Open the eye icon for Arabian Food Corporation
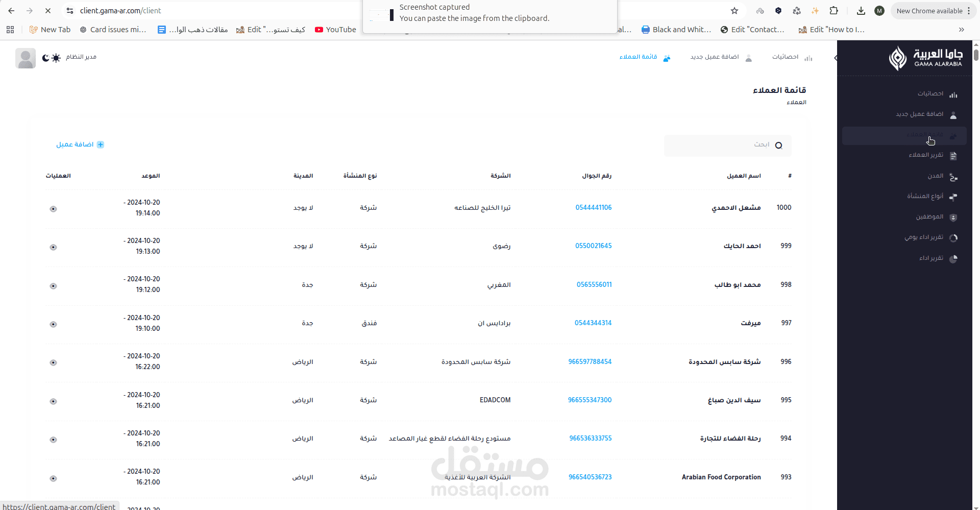Screen dimensions: 980x510 pyautogui.click(x=53, y=478)
